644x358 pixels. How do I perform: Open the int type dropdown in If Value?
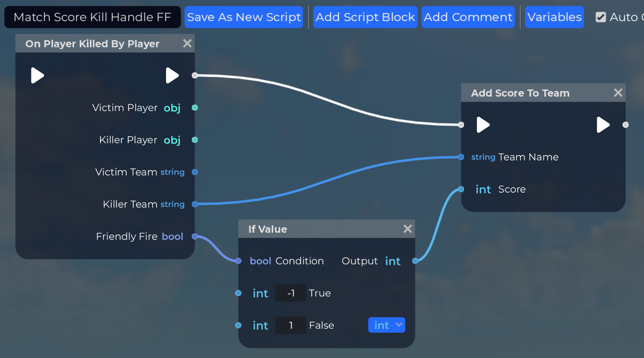386,325
